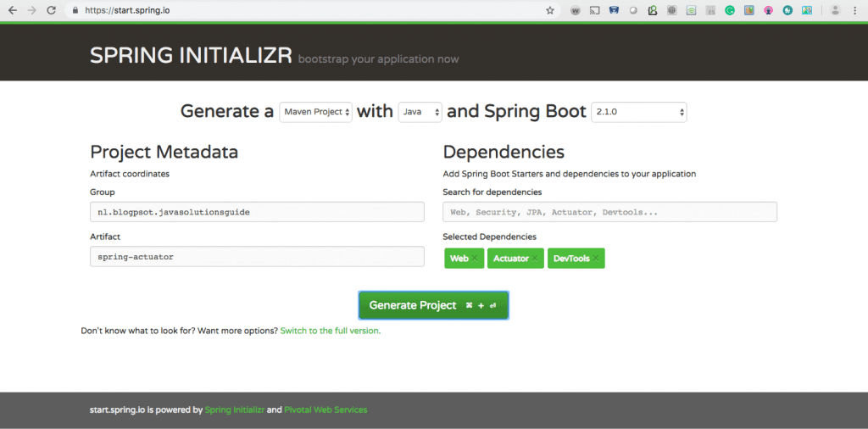868x429 pixels.
Task: Click the 'Search for dependencies' label
Action: [x=492, y=192]
